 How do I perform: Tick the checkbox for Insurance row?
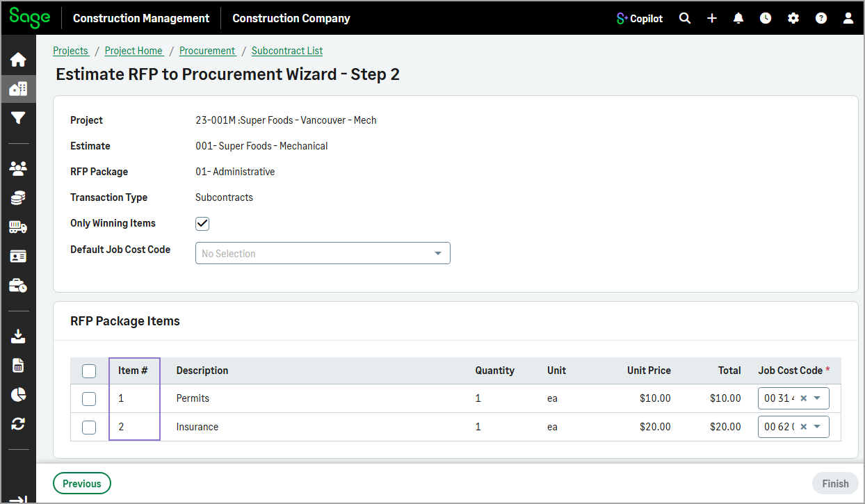click(89, 427)
